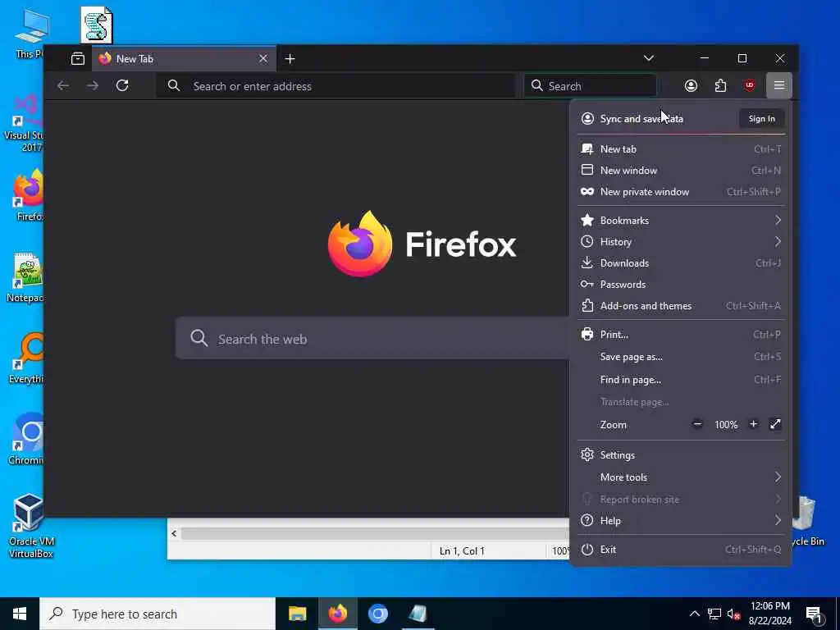
Task: Click the muted speaker tray icon
Action: point(733,614)
